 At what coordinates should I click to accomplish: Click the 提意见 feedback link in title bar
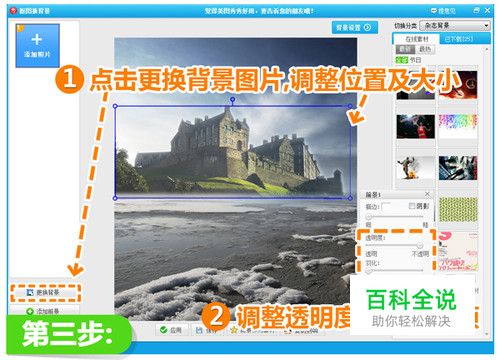[444, 11]
